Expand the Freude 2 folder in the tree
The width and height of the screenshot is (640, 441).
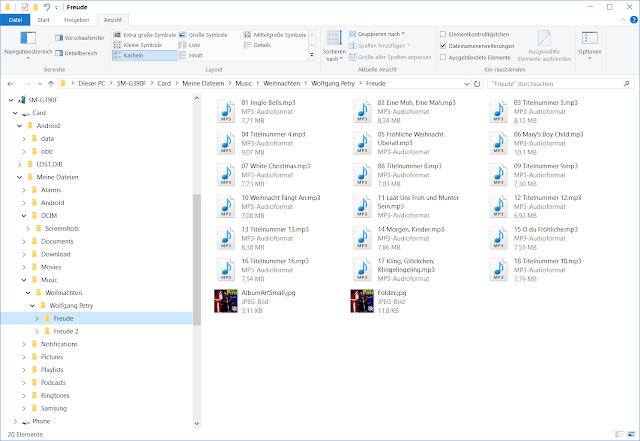click(x=37, y=331)
